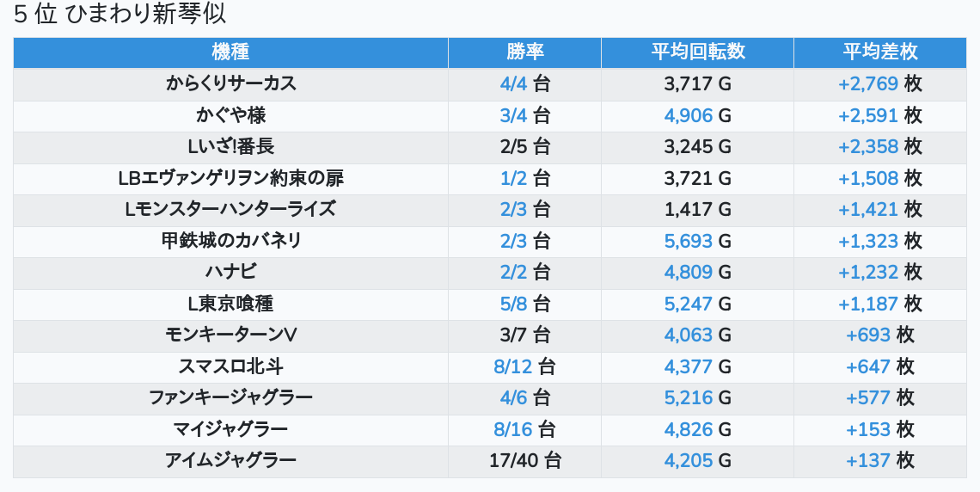The height and width of the screenshot is (492, 980).
Task: Click the 5 位 ひまわり新琴似 heading
Action: [119, 15]
